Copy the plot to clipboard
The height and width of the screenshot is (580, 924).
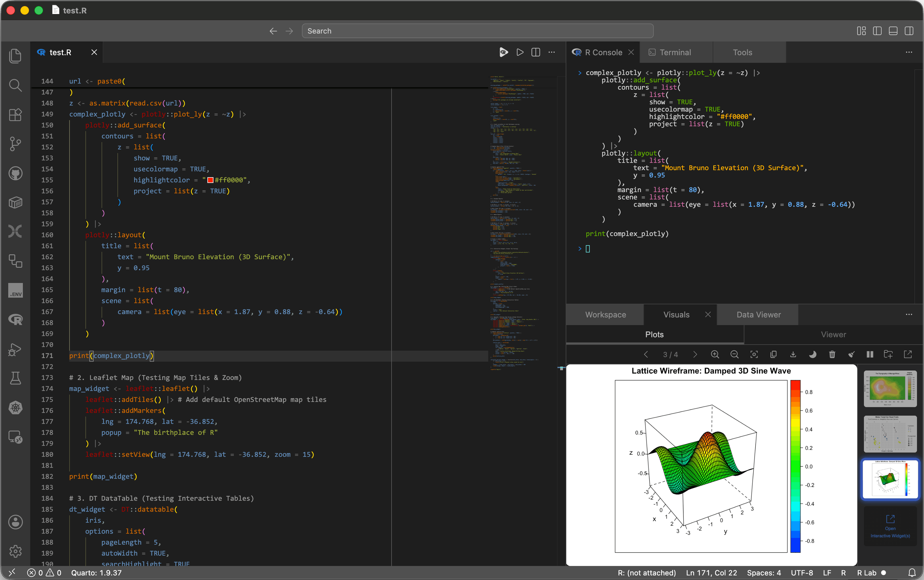pyautogui.click(x=773, y=354)
